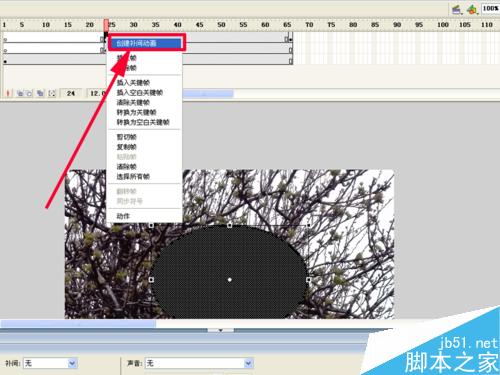Choose 创建补间动画 from the context menu
This screenshot has height=375, width=500.
[x=146, y=43]
